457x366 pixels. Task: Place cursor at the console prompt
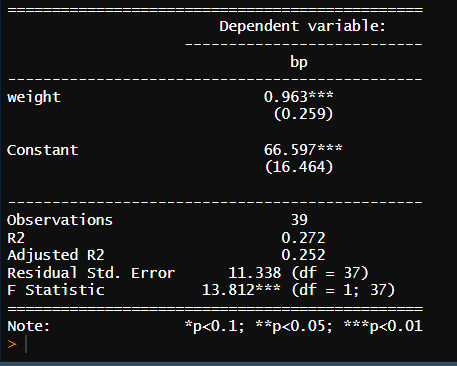26,344
